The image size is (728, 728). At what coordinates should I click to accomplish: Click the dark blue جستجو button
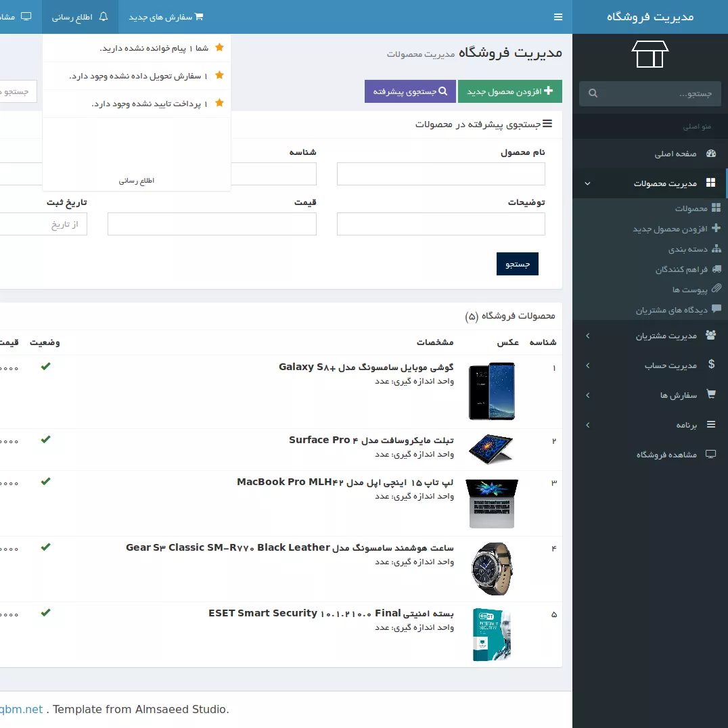tap(517, 264)
